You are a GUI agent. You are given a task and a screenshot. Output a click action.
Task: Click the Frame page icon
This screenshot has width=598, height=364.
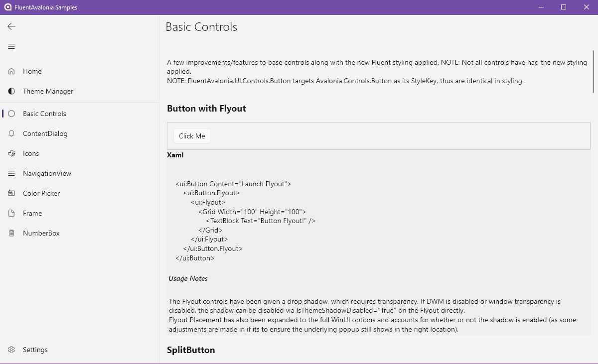[11, 213]
